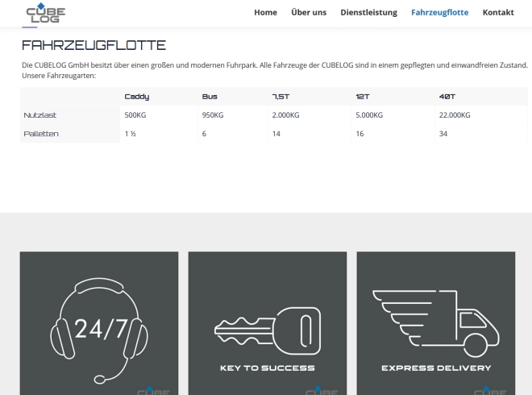Go to the Über uns page

(x=309, y=13)
